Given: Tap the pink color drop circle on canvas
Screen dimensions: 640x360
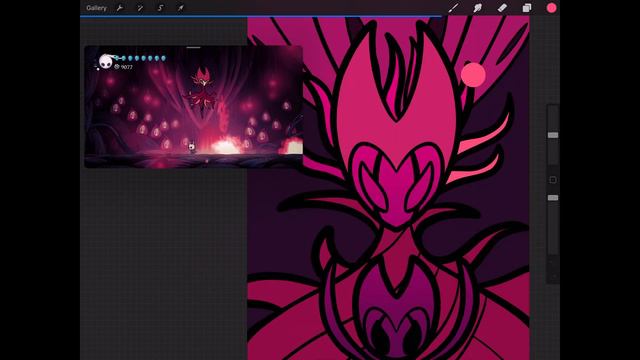Looking at the screenshot, I should coord(473,75).
